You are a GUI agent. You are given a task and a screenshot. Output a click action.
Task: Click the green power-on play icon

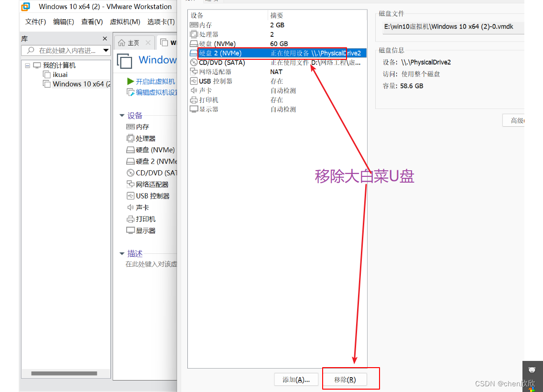tap(130, 81)
